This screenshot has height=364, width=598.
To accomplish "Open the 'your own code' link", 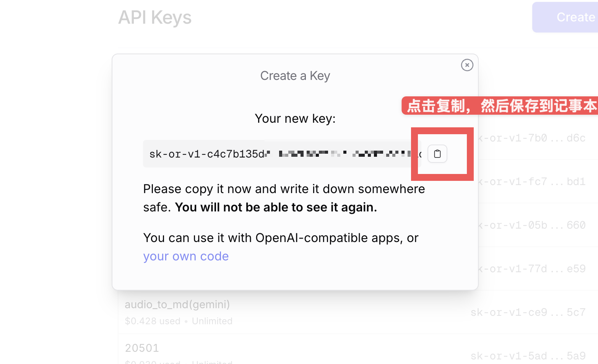I will pos(186,256).
